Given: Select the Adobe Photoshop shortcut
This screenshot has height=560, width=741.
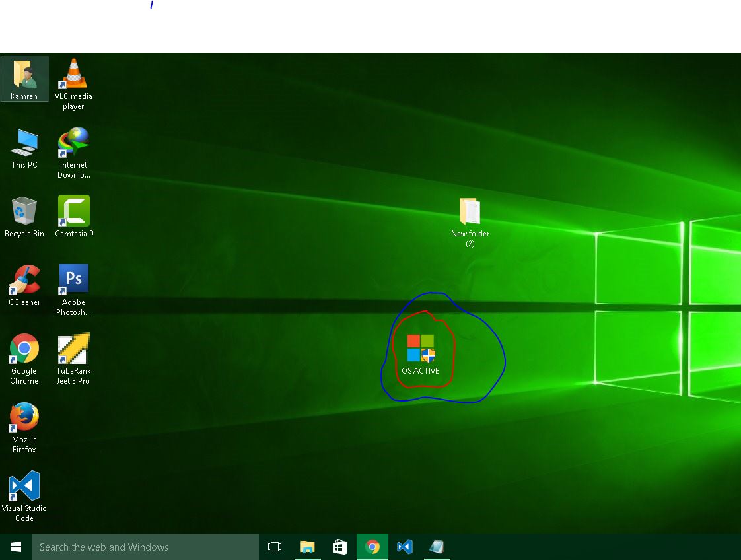Looking at the screenshot, I should point(74,290).
